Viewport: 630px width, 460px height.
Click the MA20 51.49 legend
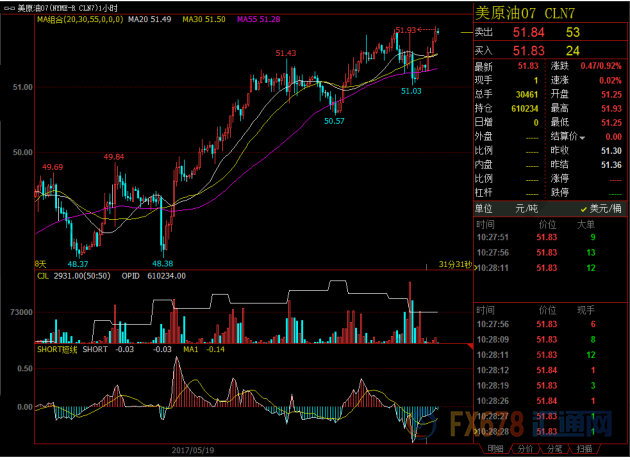[x=149, y=19]
